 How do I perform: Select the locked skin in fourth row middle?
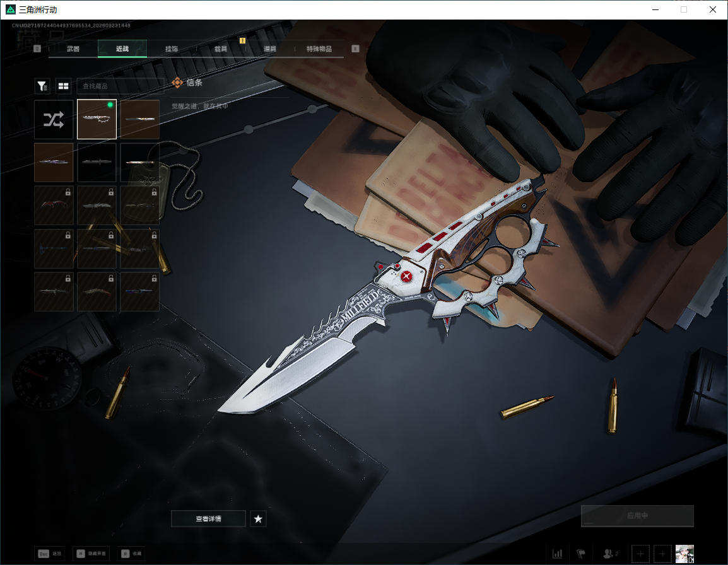pos(97,249)
